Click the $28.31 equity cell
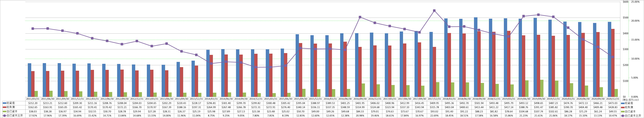 tap(167, 112)
